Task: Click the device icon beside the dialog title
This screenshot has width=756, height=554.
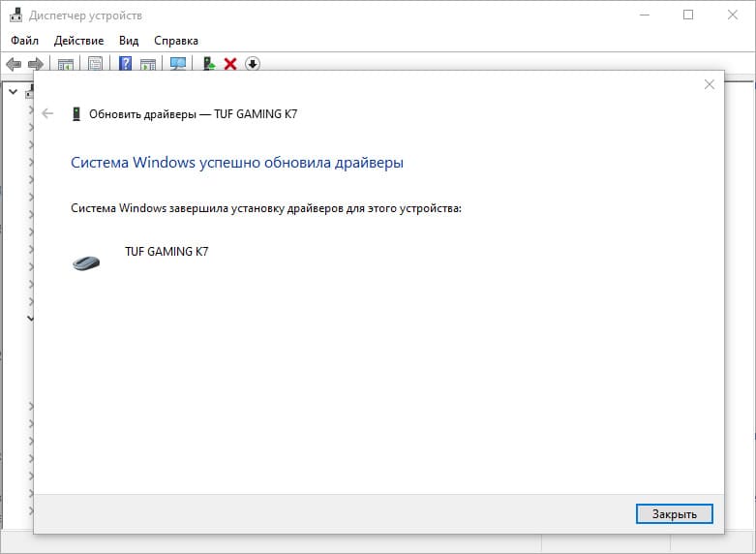Action: [x=76, y=114]
